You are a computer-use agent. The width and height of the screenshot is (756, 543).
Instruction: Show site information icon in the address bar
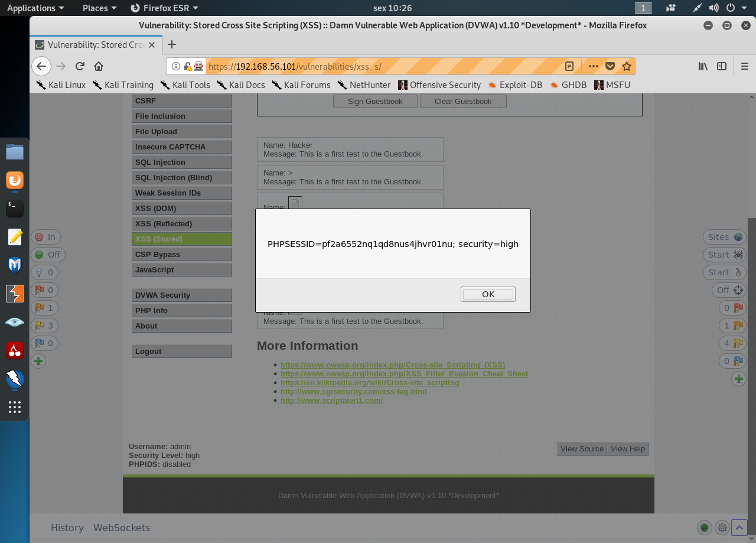pos(176,66)
